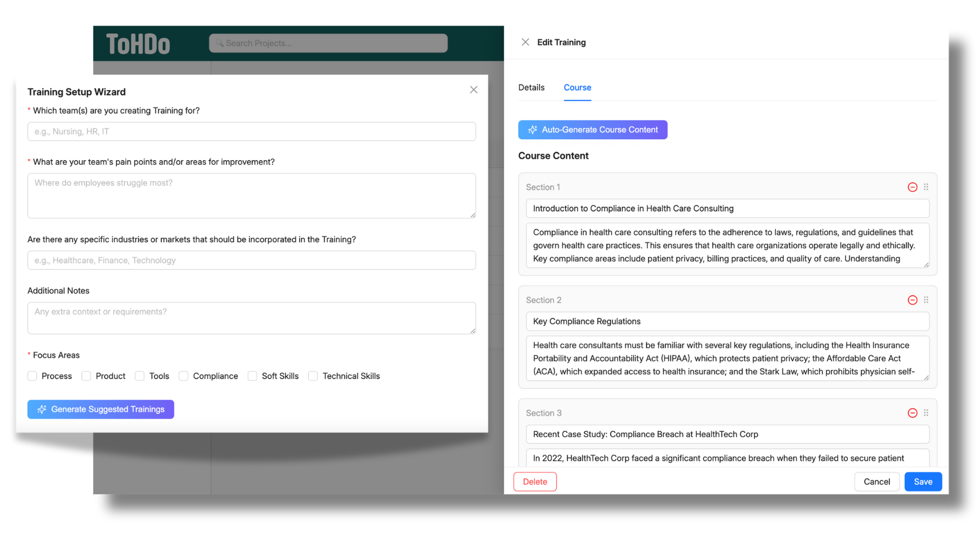Remove Section 3 with red minus icon
Image resolution: width=980 pixels, height=551 pixels.
(x=913, y=413)
